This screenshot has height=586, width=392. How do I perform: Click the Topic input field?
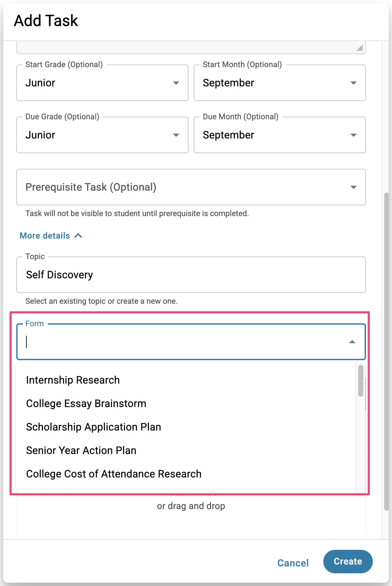pos(191,275)
